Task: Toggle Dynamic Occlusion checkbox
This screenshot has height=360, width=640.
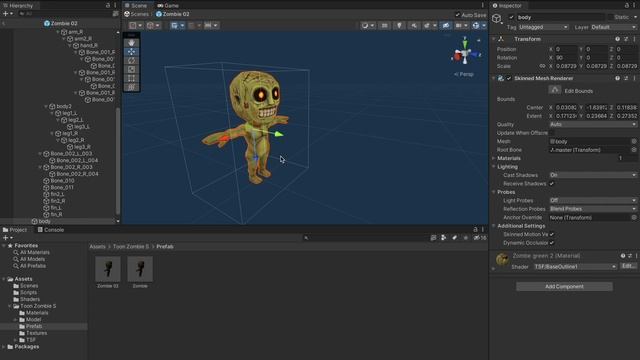Action: tap(552, 243)
